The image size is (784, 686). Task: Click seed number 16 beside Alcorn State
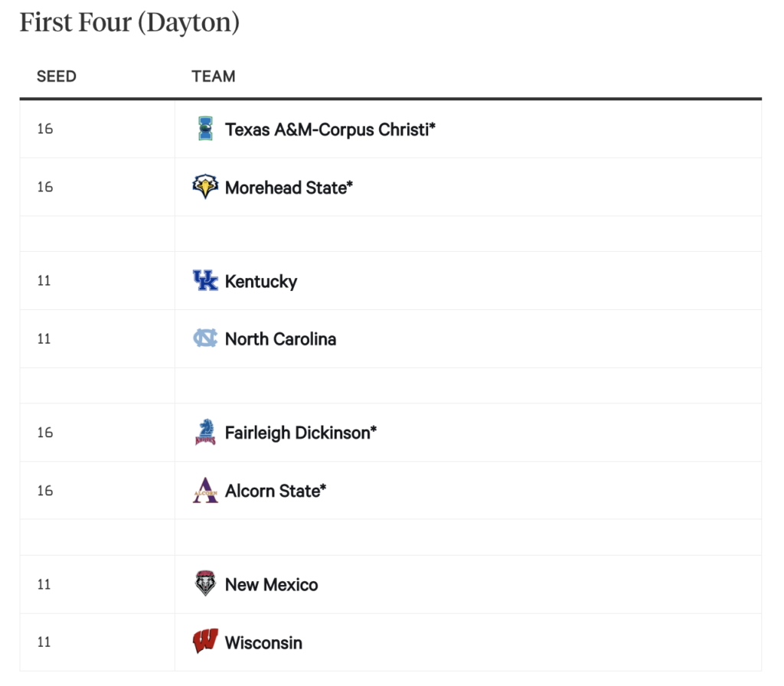[x=45, y=491]
